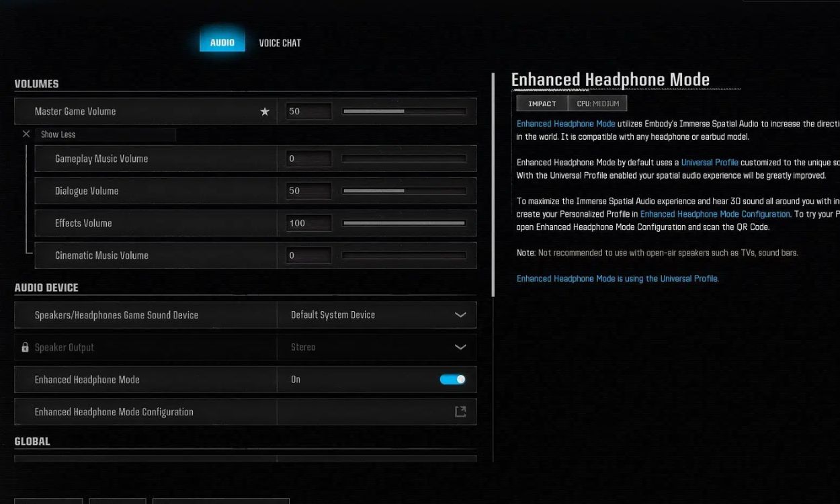Click the Gameplay Music Volume value field
The image size is (840, 504).
pyautogui.click(x=308, y=159)
